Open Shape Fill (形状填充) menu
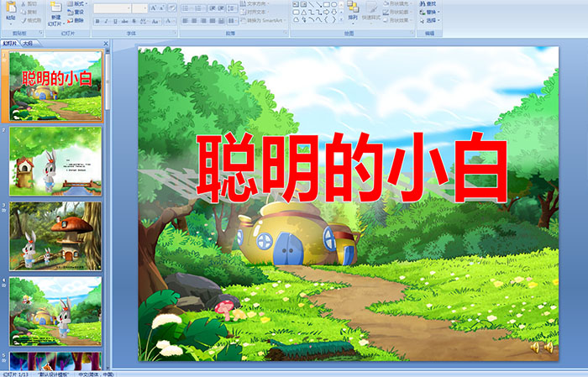This screenshot has width=588, height=377. coord(398,3)
